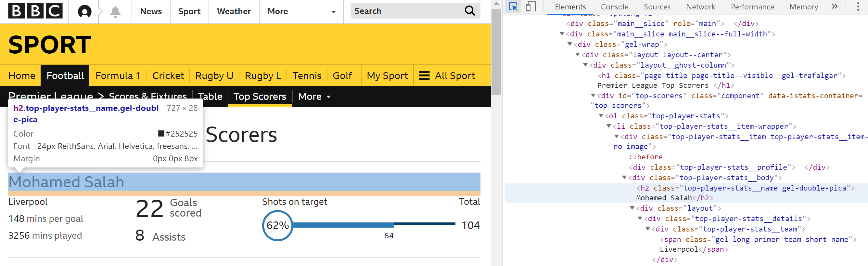
Task: Open the Network tab
Action: (700, 7)
